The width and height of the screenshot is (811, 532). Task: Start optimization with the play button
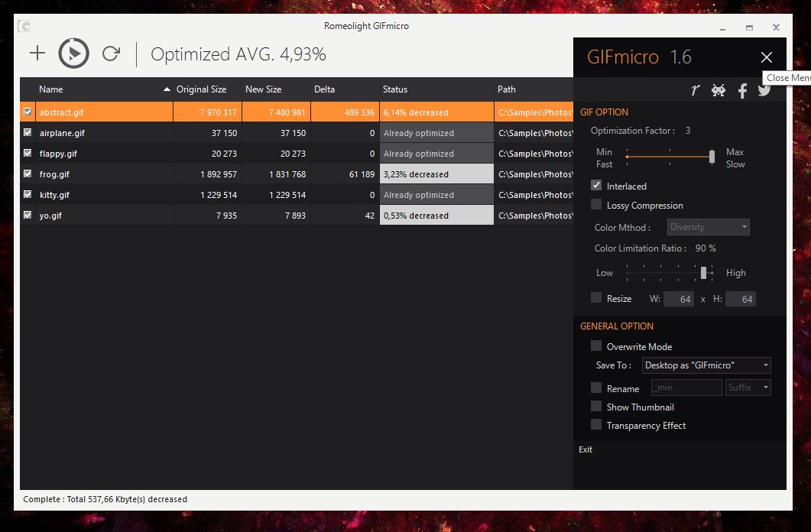pyautogui.click(x=74, y=53)
